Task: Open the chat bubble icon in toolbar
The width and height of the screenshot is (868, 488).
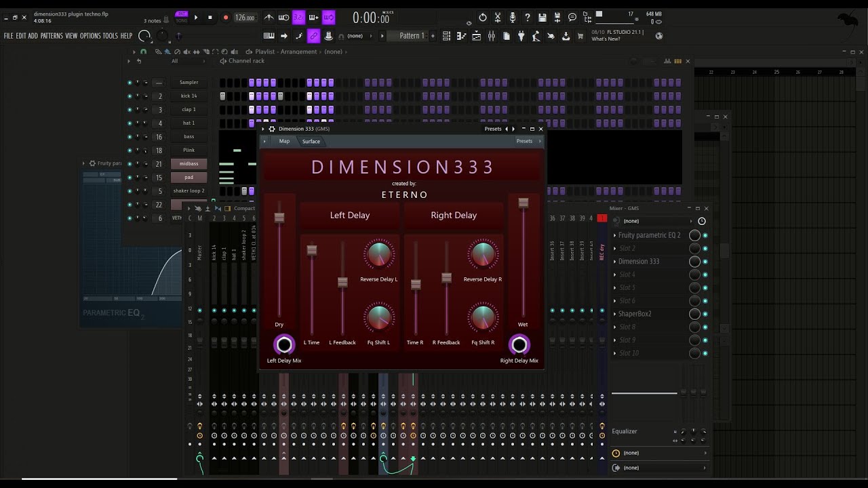Action: [x=572, y=18]
